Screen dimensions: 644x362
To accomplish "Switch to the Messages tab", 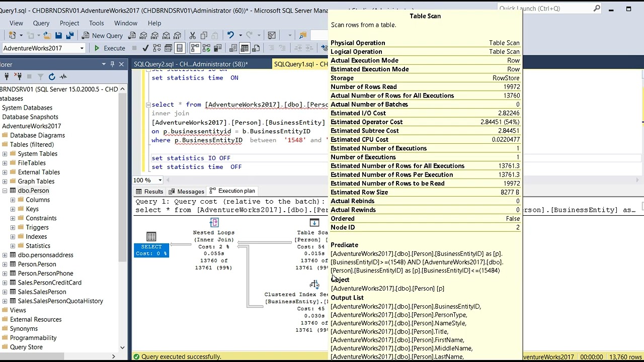I will 186,192.
